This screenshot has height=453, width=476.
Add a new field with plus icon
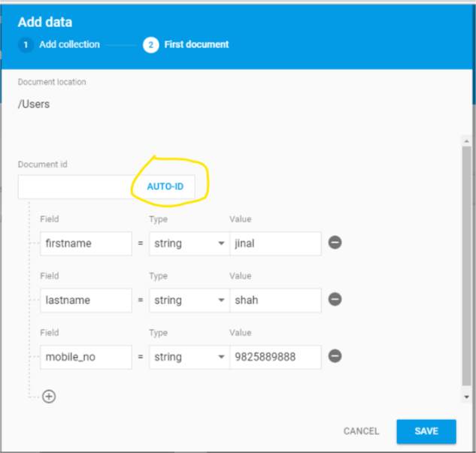tap(49, 396)
